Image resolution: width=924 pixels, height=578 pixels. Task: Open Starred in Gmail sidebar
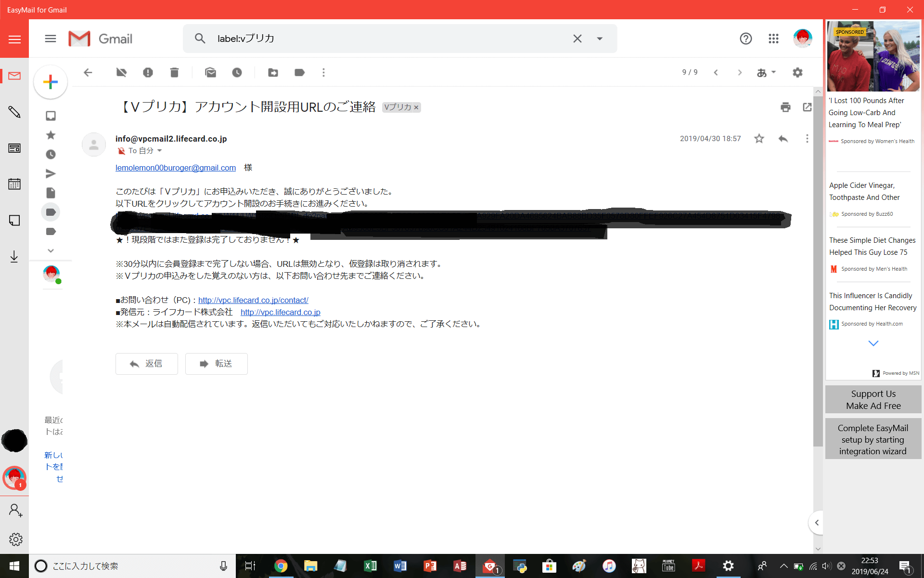(x=51, y=135)
